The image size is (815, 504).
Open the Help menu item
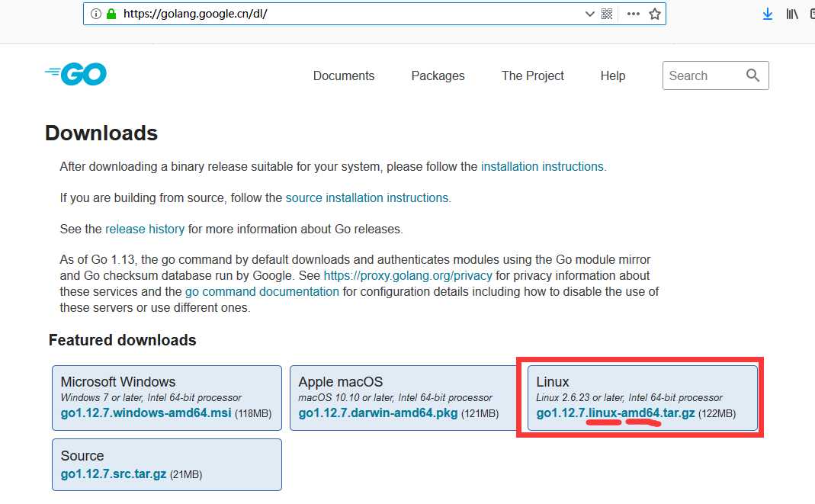point(613,75)
